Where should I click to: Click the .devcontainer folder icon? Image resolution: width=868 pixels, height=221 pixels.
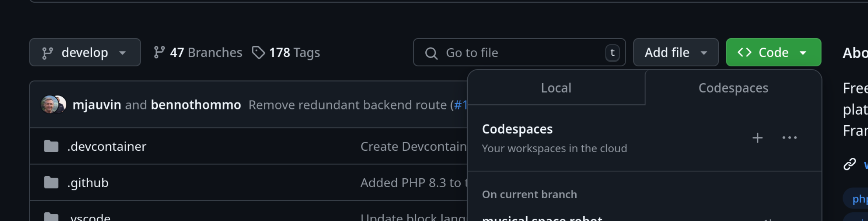click(x=51, y=146)
